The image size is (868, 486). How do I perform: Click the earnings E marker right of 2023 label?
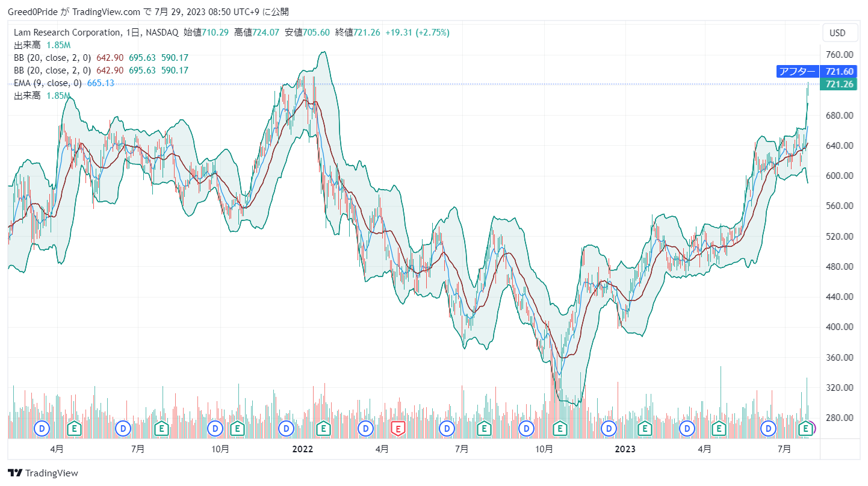click(x=645, y=429)
